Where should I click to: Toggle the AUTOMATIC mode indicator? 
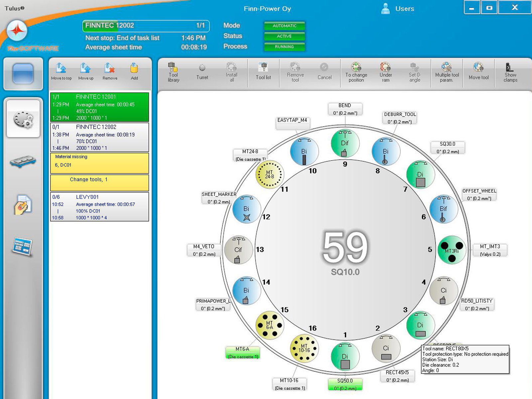coord(284,26)
